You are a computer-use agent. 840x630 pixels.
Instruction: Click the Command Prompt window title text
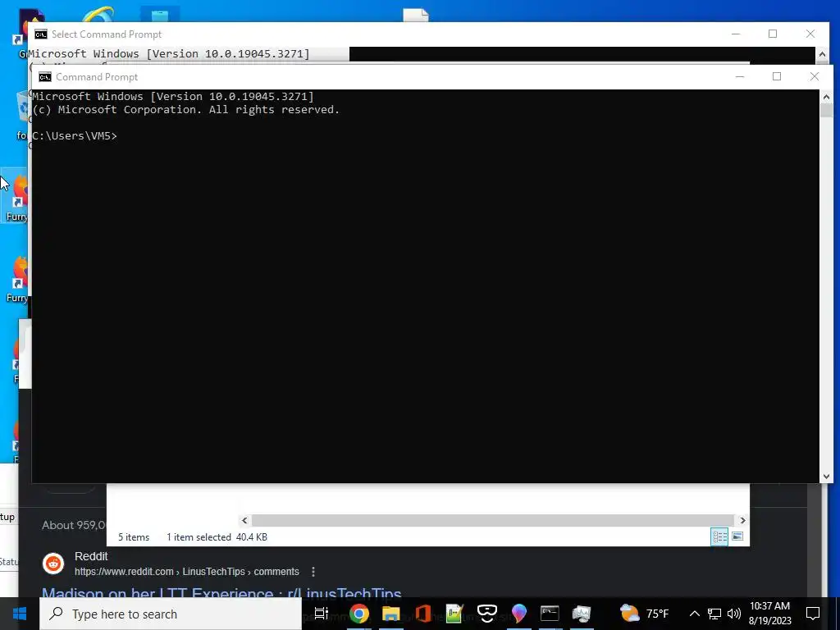(97, 77)
